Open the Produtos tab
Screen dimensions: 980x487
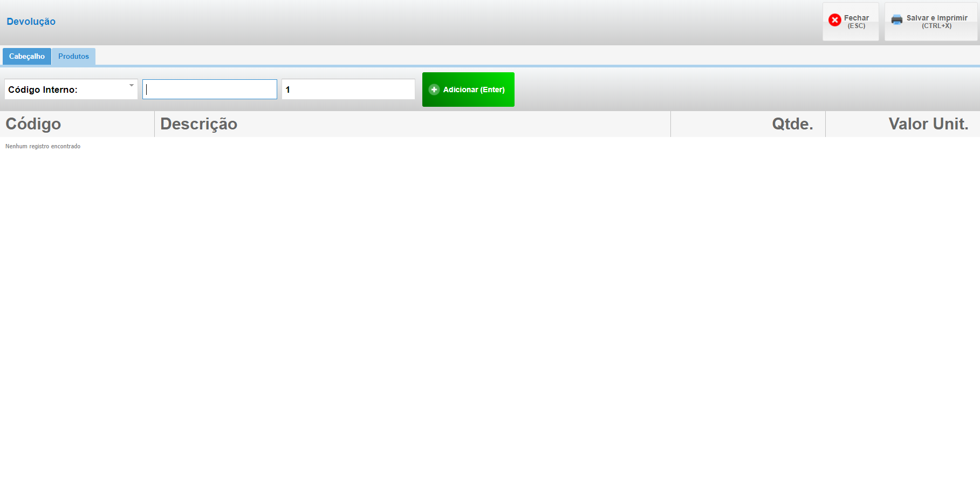click(x=73, y=56)
